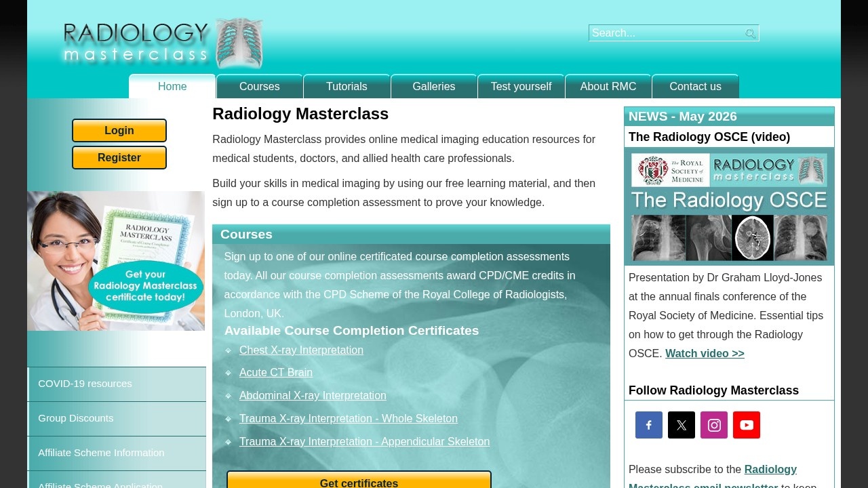Viewport: 868px width, 488px height.
Task: Click the Register button
Action: point(119,158)
